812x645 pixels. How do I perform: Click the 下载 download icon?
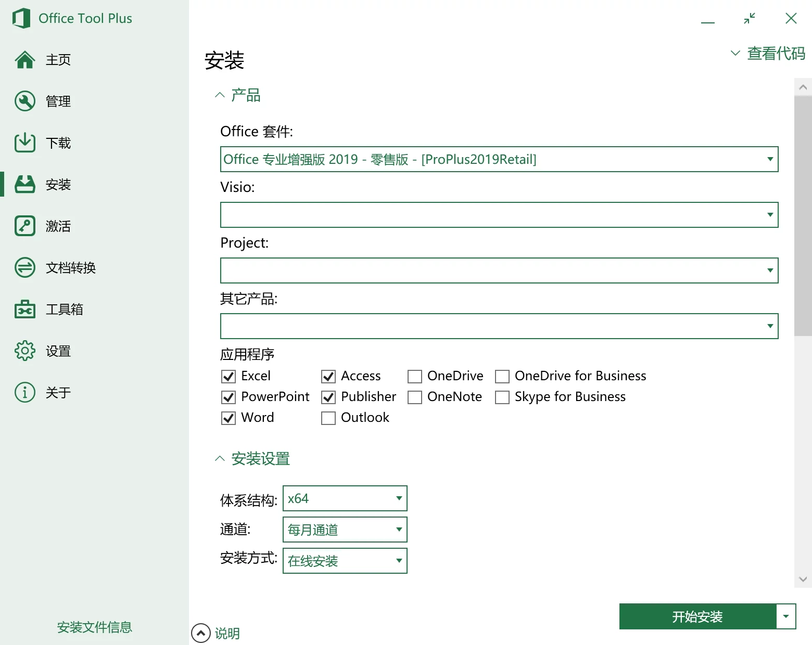click(x=25, y=143)
